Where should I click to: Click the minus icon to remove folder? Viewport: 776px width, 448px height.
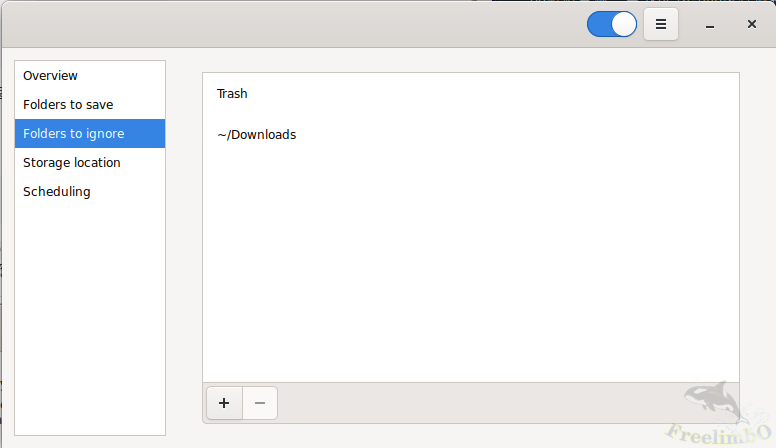tap(260, 403)
